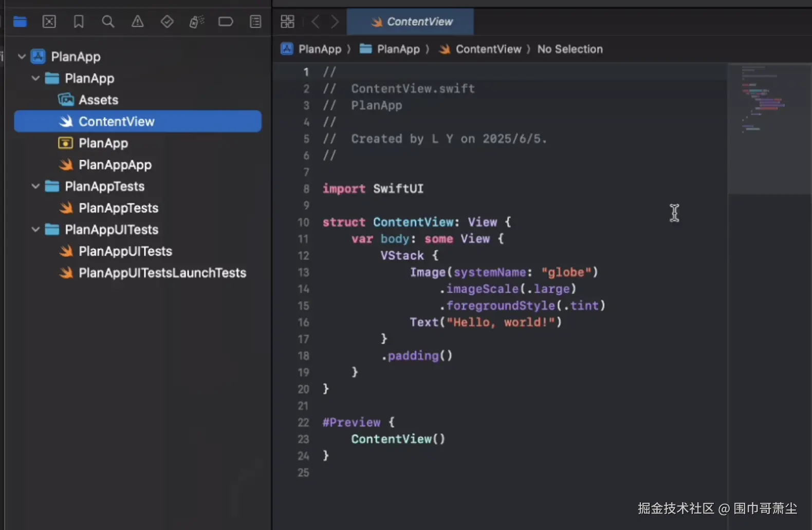Click PlanApp folder in jump bar
The image size is (812, 530).
(390, 49)
